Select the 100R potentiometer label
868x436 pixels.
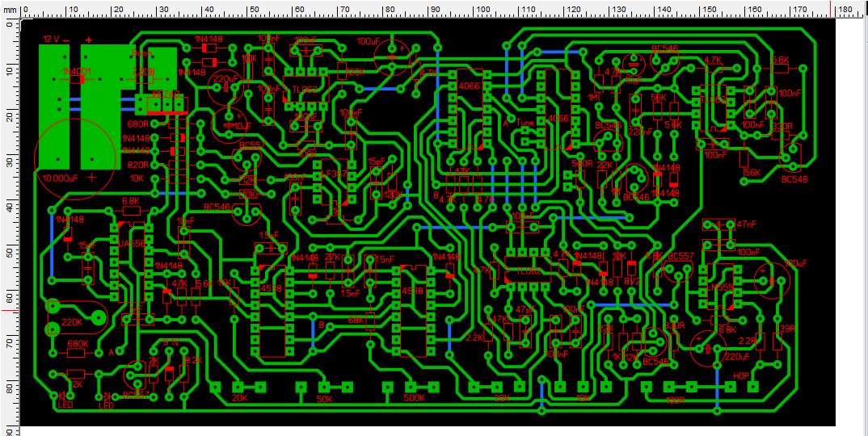coord(676,400)
